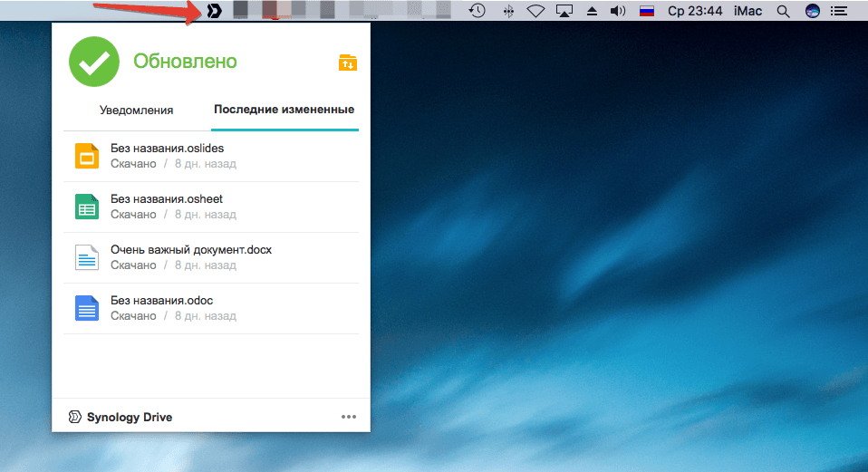Screen dimensions: 868x472
Task: Open the AirPlay display menu
Action: [x=564, y=11]
